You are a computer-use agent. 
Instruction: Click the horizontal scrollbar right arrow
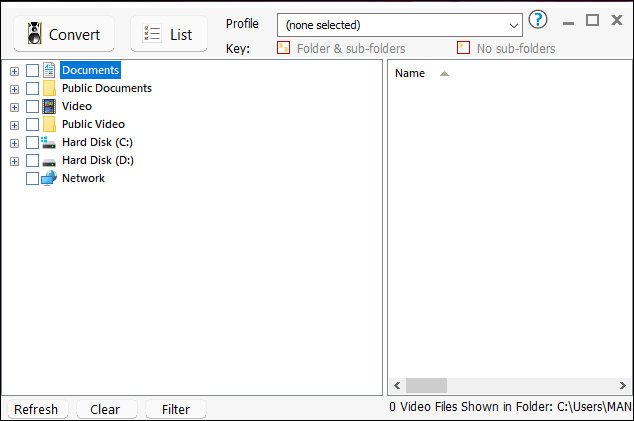tap(623, 385)
